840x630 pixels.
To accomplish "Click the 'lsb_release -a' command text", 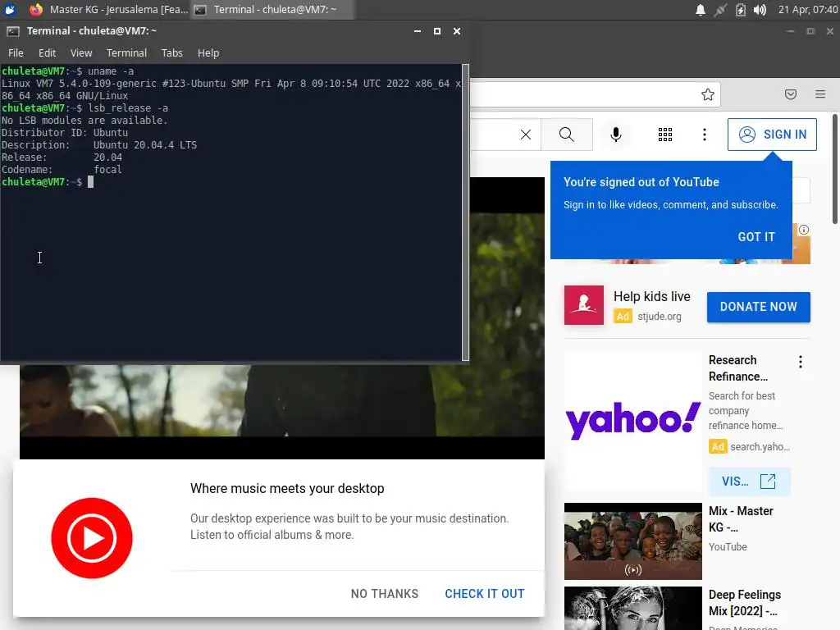I will [x=128, y=108].
